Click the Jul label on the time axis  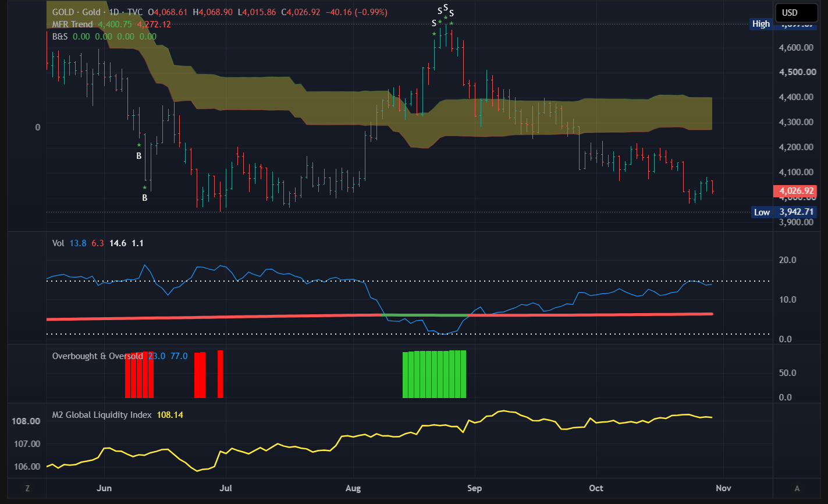pyautogui.click(x=226, y=488)
